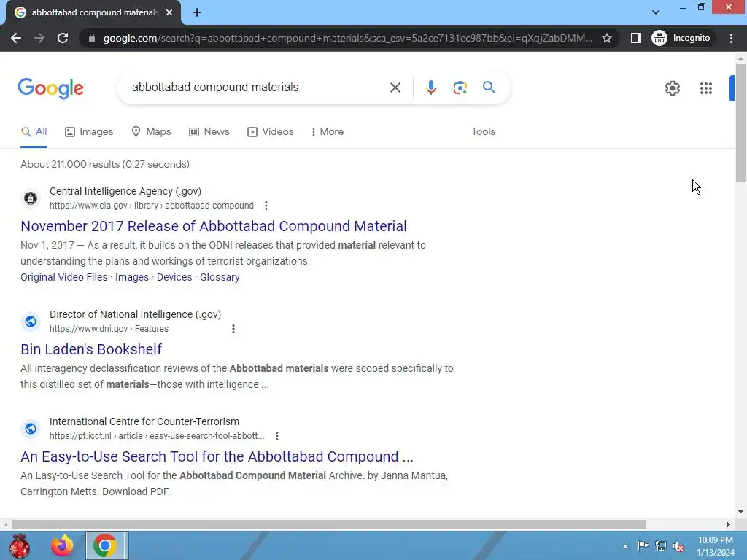
Task: Open the Action Center flag icon
Action: pyautogui.click(x=643, y=545)
